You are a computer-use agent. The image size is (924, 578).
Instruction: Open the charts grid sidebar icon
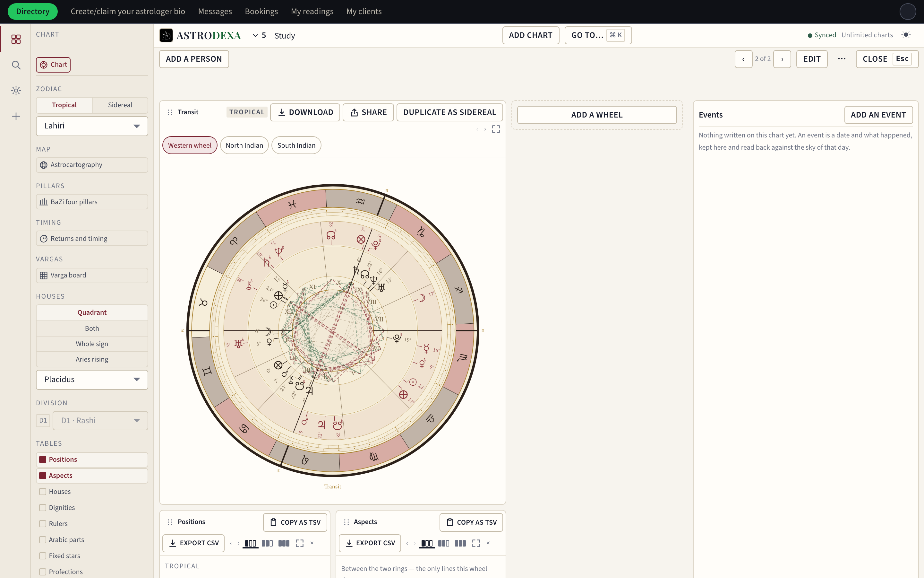tap(16, 39)
